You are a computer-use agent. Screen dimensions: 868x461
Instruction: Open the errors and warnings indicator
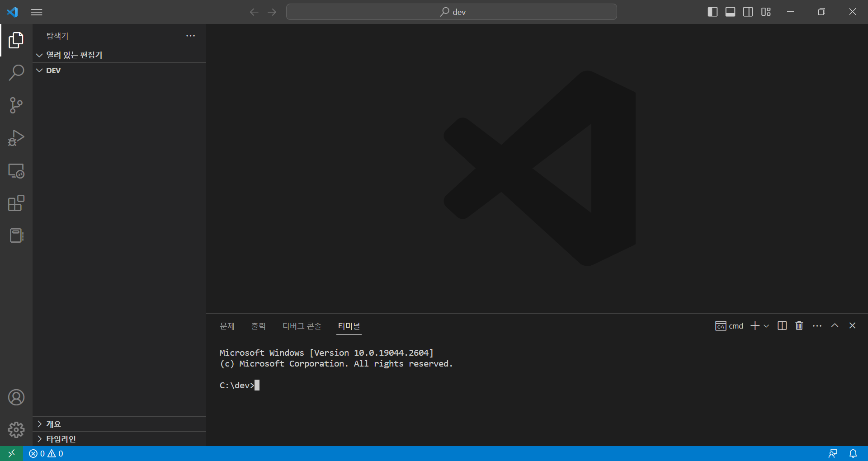[x=46, y=453]
